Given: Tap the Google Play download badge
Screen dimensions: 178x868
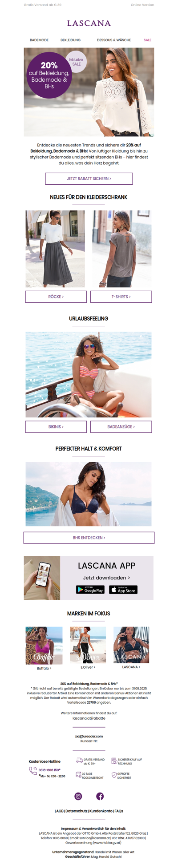Looking at the screenshot, I should [90, 590].
